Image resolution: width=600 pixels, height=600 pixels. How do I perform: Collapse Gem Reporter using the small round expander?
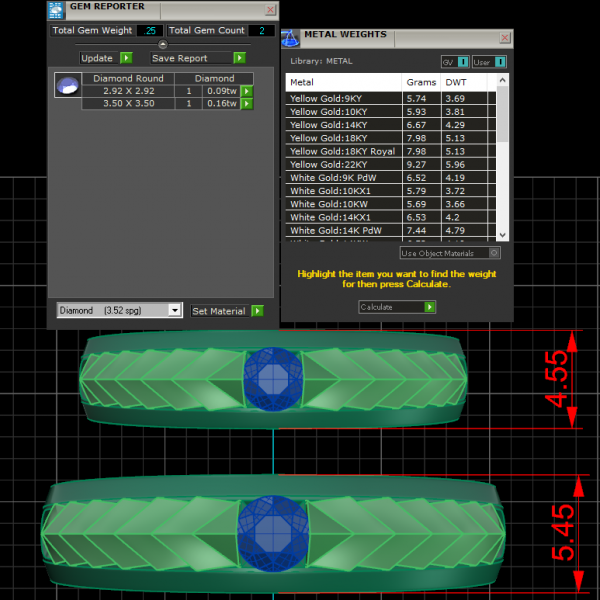[163, 44]
